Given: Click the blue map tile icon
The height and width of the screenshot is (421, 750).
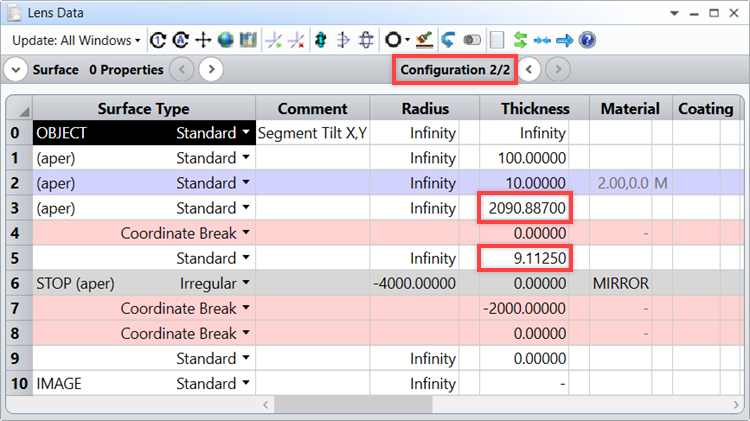Looking at the screenshot, I should coord(248,40).
